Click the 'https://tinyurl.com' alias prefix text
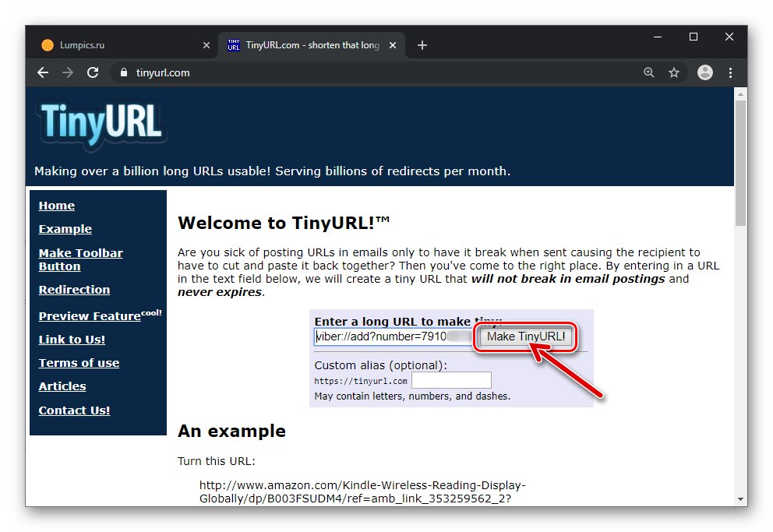Viewport: 773px width, 532px height. pyautogui.click(x=361, y=381)
